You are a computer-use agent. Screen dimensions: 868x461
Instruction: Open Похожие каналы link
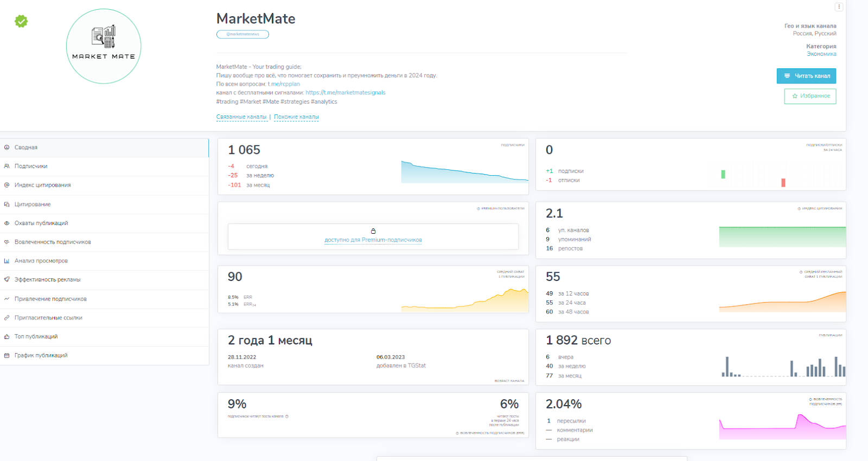pos(296,117)
